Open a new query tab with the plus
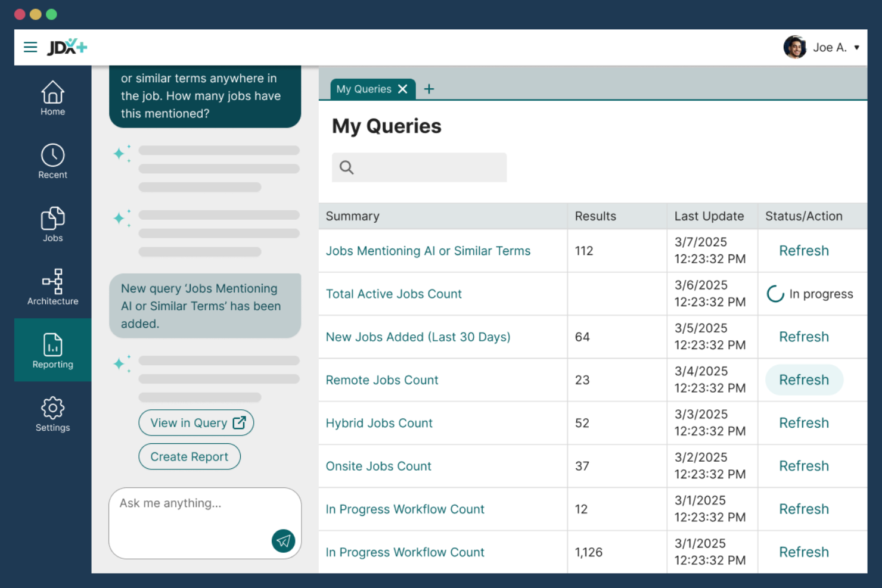The width and height of the screenshot is (882, 588). pyautogui.click(x=428, y=88)
